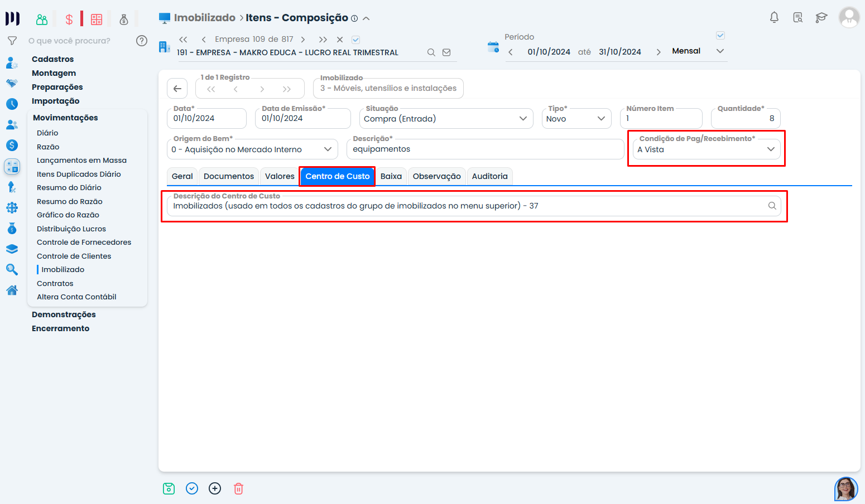Click the help question mark icon
Image resolution: width=865 pixels, height=504 pixels.
pos(142,41)
